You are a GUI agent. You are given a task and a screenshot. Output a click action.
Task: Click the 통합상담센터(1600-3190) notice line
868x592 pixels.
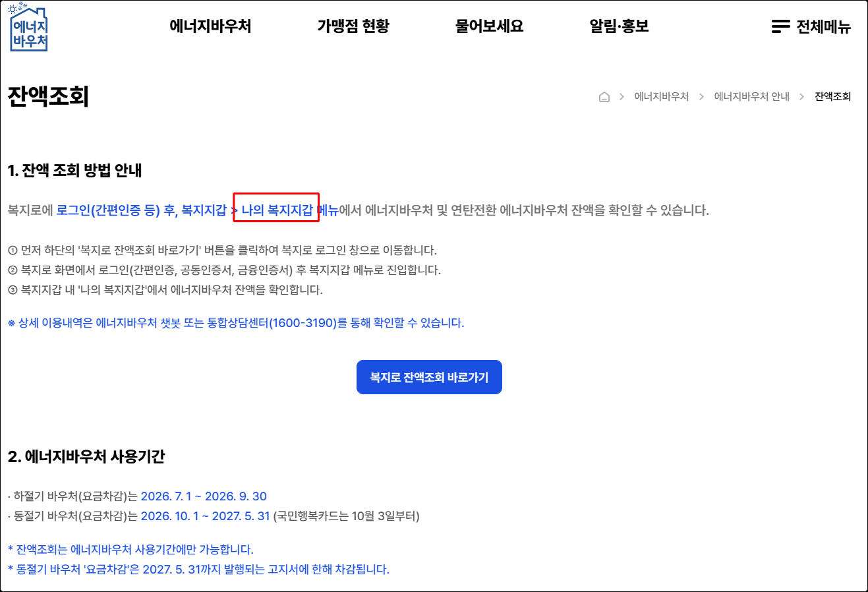[236, 323]
